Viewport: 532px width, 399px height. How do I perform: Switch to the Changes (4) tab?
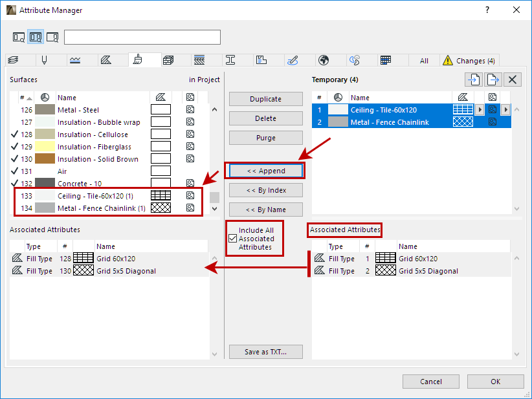tap(469, 61)
